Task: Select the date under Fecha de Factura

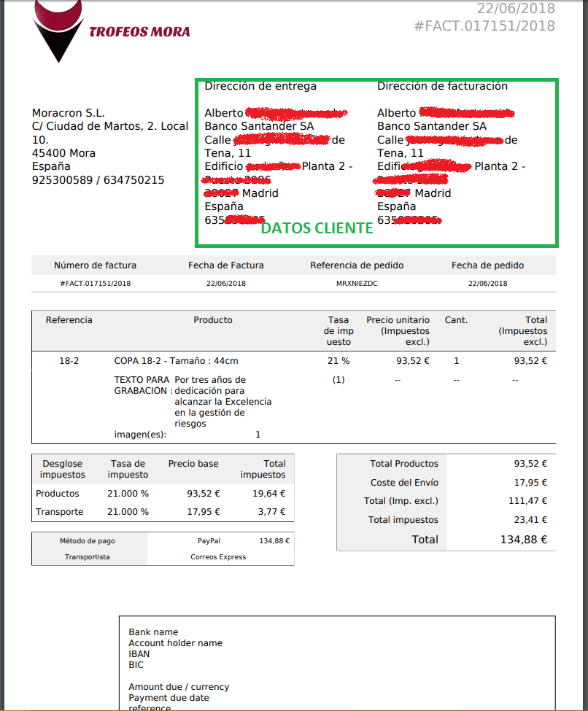Action: [x=226, y=284]
